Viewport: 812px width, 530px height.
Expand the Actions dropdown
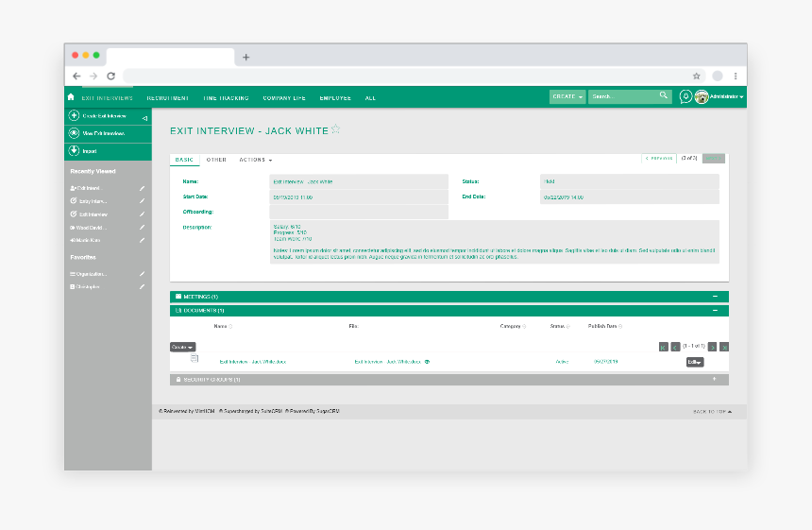256,160
